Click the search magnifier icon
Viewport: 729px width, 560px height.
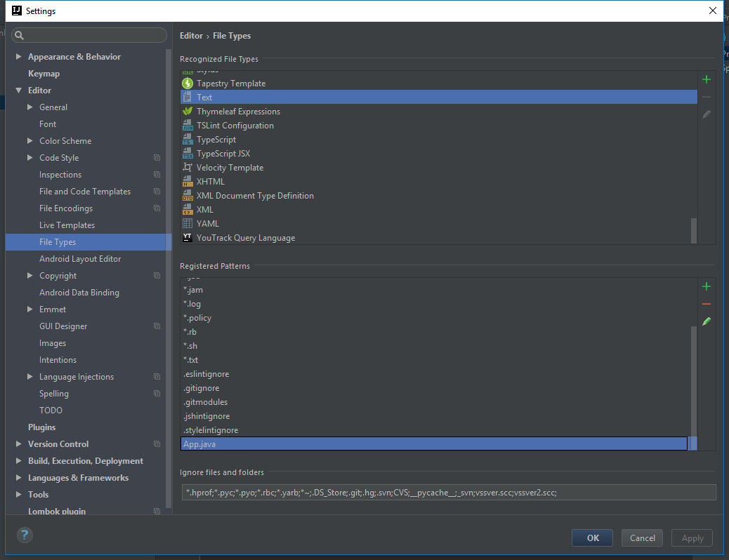[x=19, y=35]
